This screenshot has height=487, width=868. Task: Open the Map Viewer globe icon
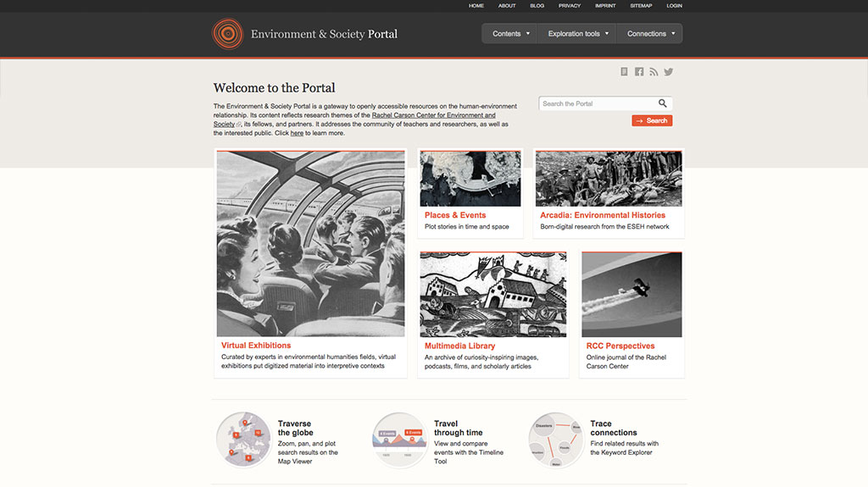[x=243, y=440]
